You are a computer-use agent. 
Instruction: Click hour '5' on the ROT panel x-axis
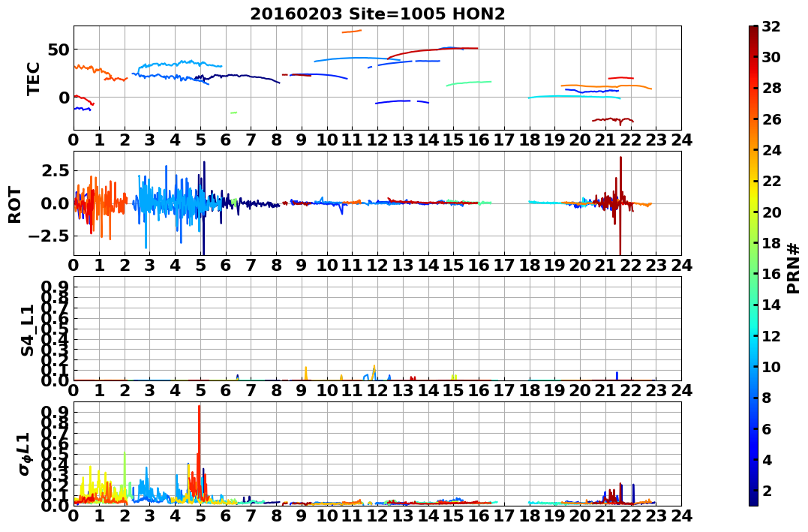tap(200, 265)
